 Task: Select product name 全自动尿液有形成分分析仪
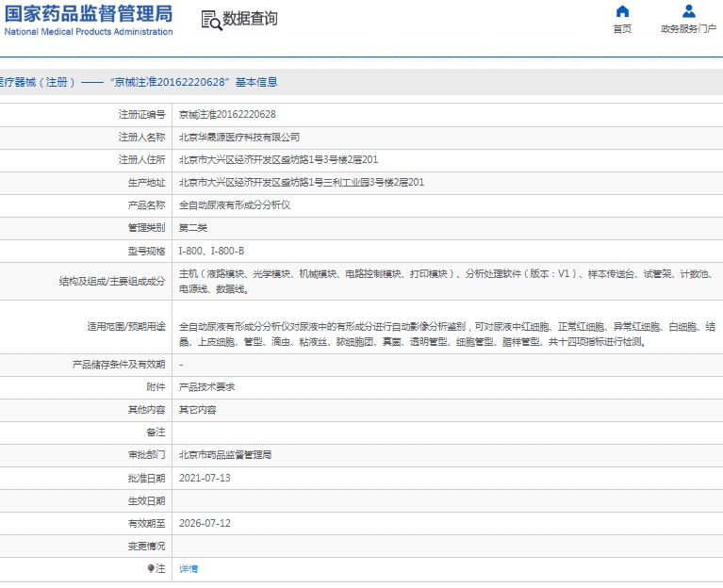pos(235,205)
